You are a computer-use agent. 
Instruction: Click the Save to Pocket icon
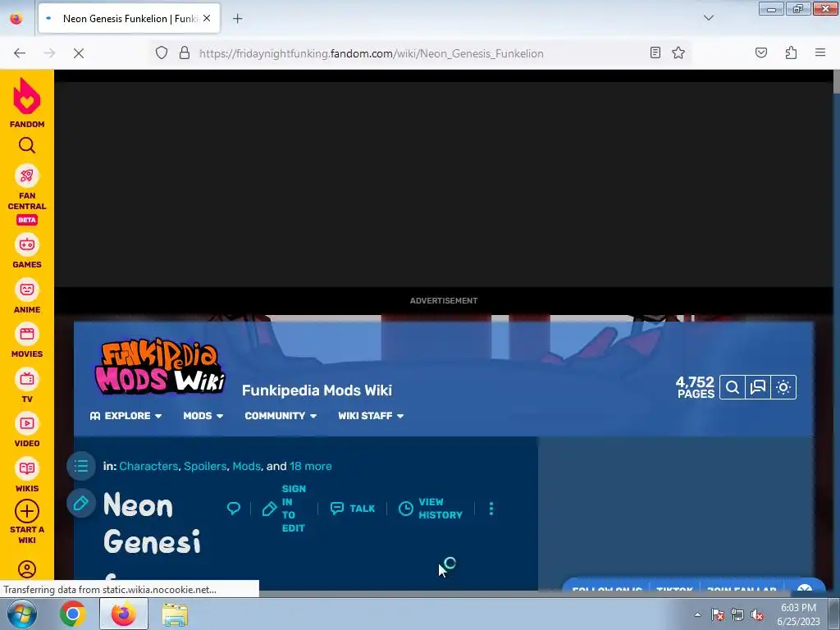[760, 52]
